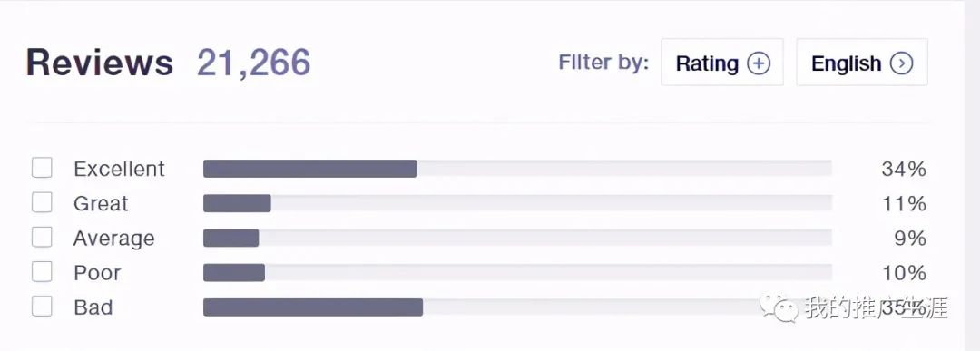This screenshot has width=980, height=351.
Task: Tick the Great rating checkbox
Action: 42,202
